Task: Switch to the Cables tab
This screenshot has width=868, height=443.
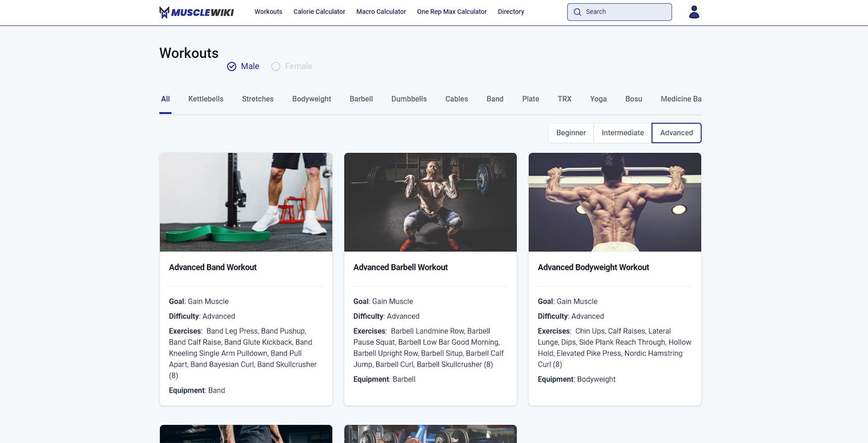Action: (457, 99)
